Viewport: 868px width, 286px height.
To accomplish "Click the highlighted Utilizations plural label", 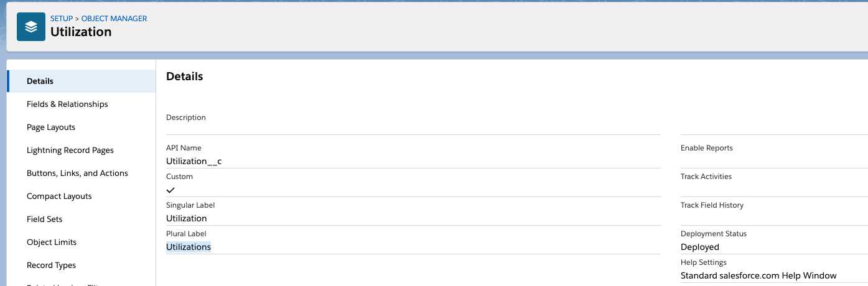I will 189,247.
